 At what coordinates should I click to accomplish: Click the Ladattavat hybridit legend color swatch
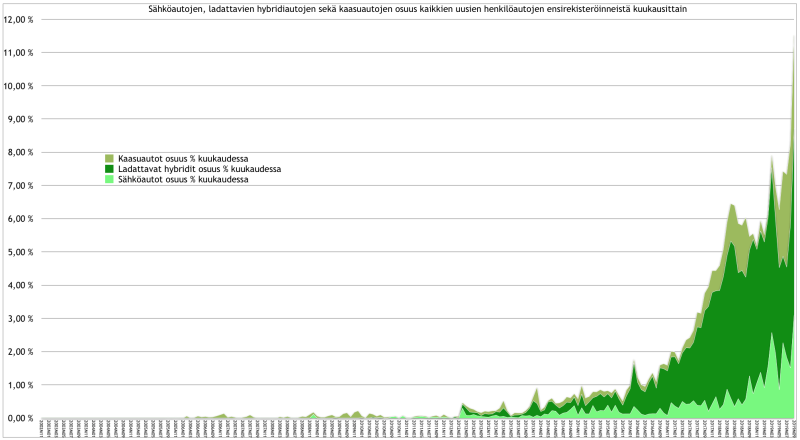pyautogui.click(x=110, y=169)
